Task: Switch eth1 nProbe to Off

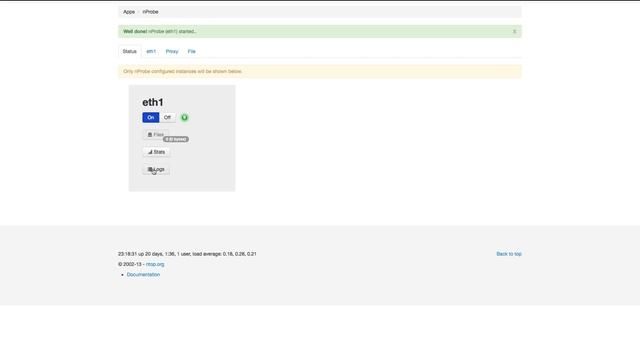Action: tap(167, 118)
